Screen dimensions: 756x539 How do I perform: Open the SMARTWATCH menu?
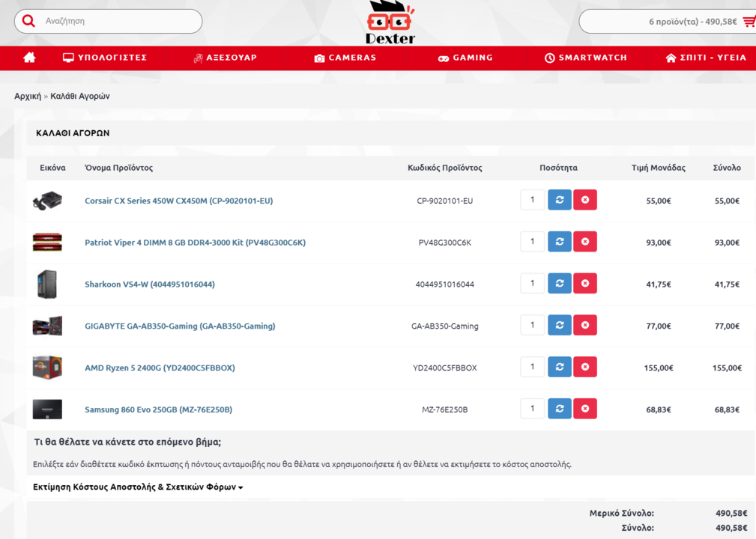586,58
